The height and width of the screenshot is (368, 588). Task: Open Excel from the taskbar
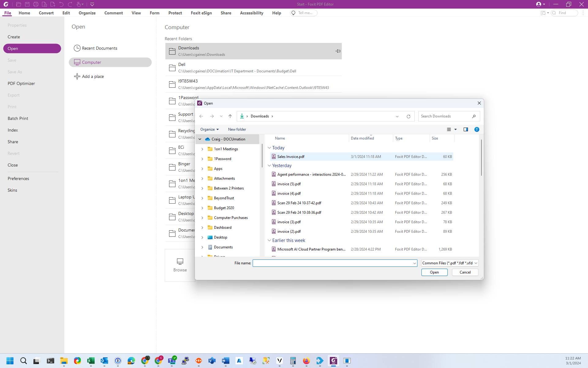click(91, 361)
